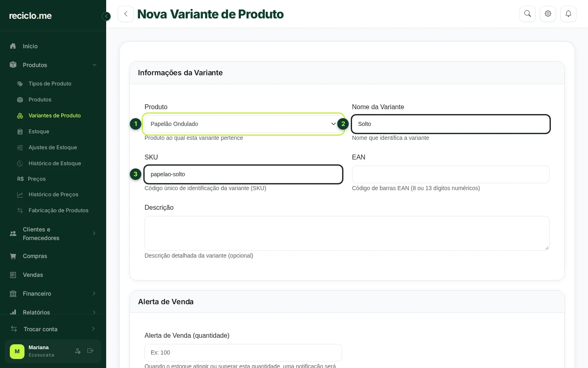This screenshot has height=368, width=588.
Task: Click the logout icon beside Mariana
Action: coord(91,351)
